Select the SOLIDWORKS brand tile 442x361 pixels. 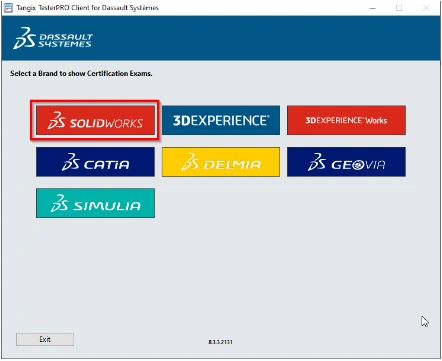click(x=95, y=120)
